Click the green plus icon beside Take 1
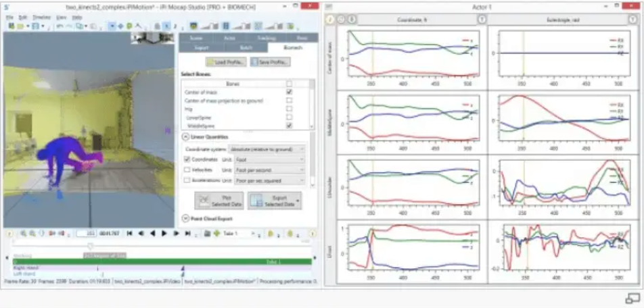 pos(216,234)
